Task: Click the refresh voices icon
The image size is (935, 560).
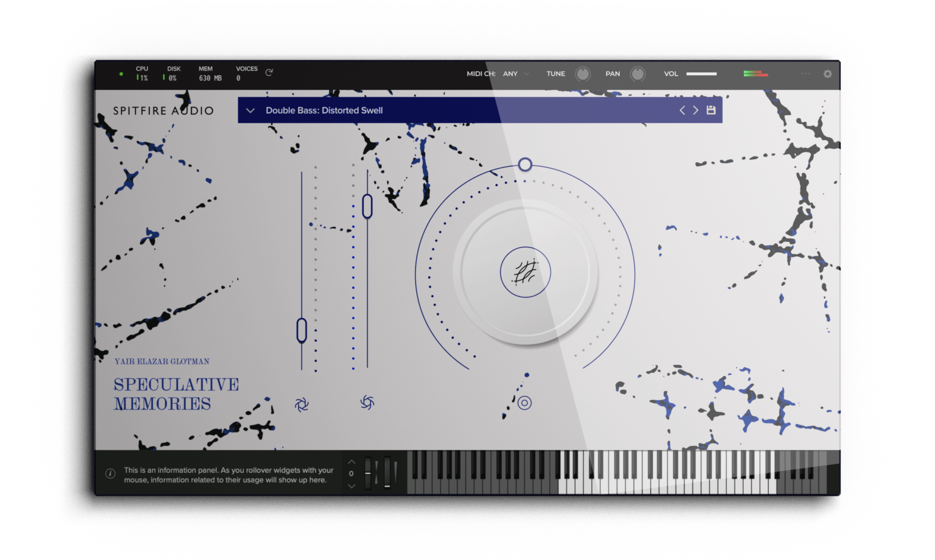Action: tap(269, 72)
